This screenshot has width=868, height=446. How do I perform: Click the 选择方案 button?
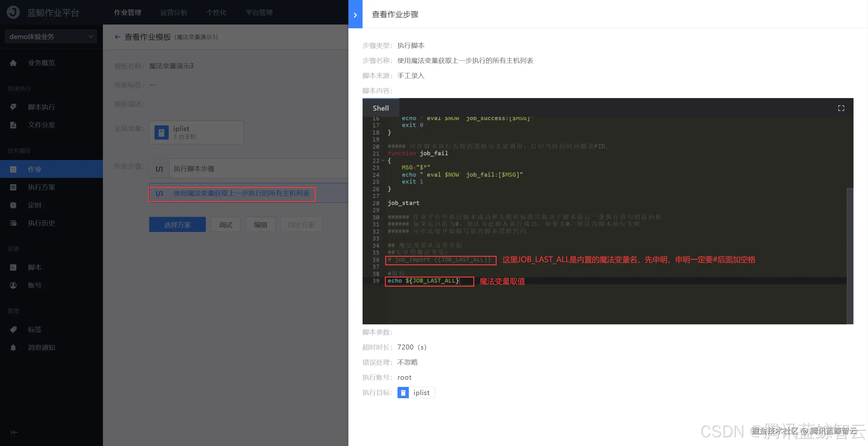(x=177, y=224)
